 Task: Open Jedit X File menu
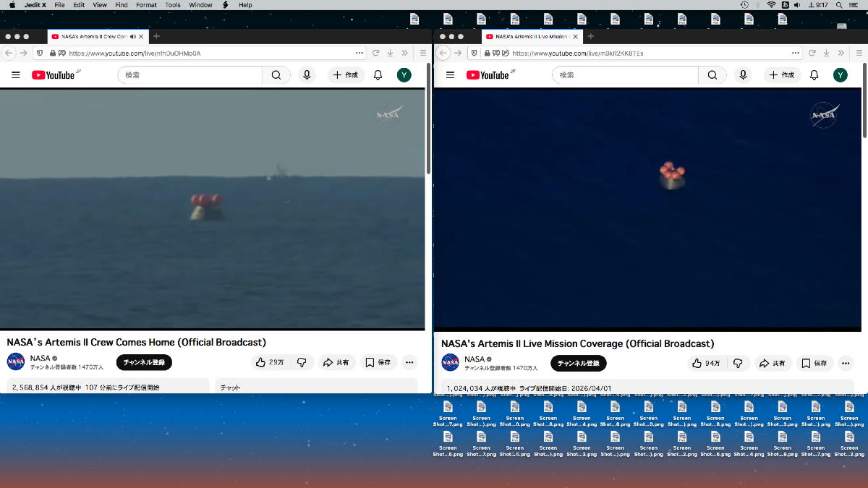59,5
